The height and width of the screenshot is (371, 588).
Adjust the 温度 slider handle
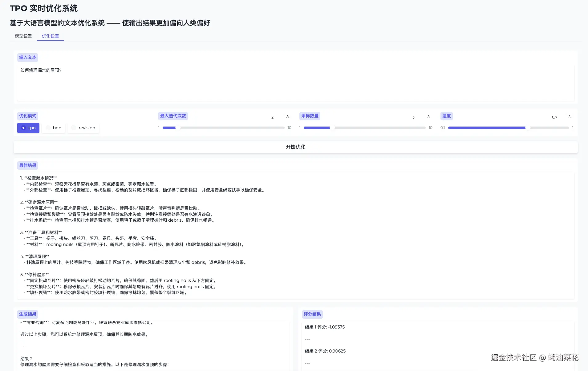point(528,127)
